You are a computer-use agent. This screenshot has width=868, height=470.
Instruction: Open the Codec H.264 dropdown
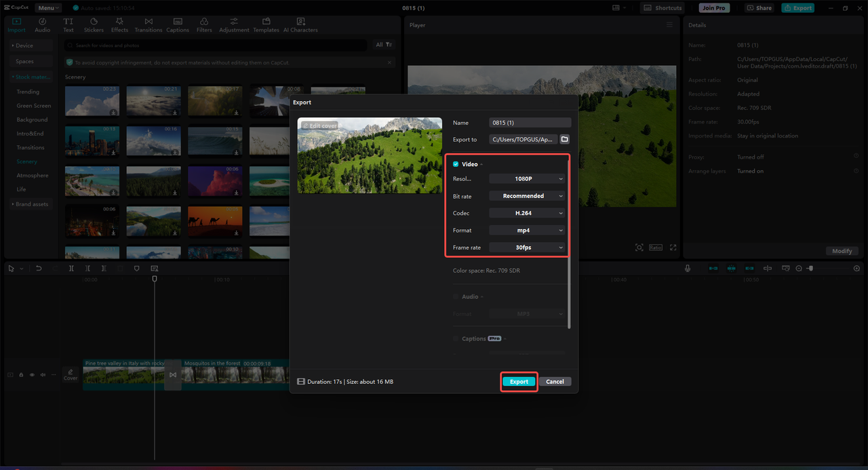[527, 213]
